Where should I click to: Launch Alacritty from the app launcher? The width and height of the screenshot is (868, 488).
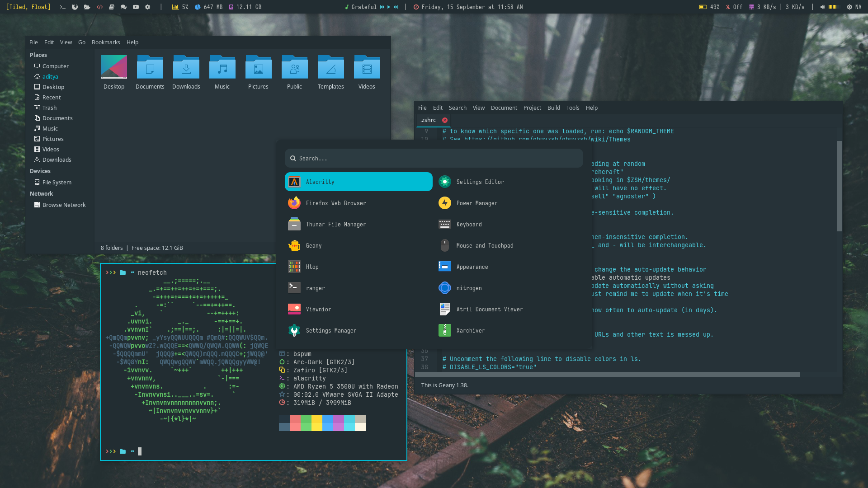coord(359,182)
